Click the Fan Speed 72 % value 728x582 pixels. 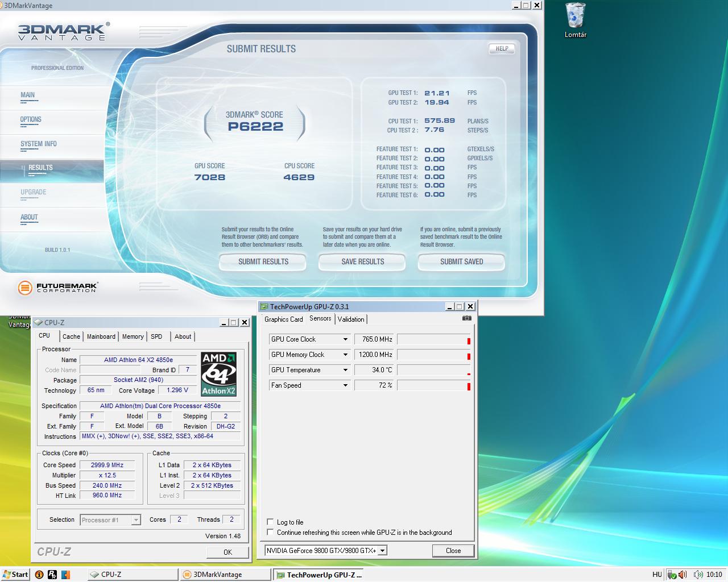pos(374,385)
